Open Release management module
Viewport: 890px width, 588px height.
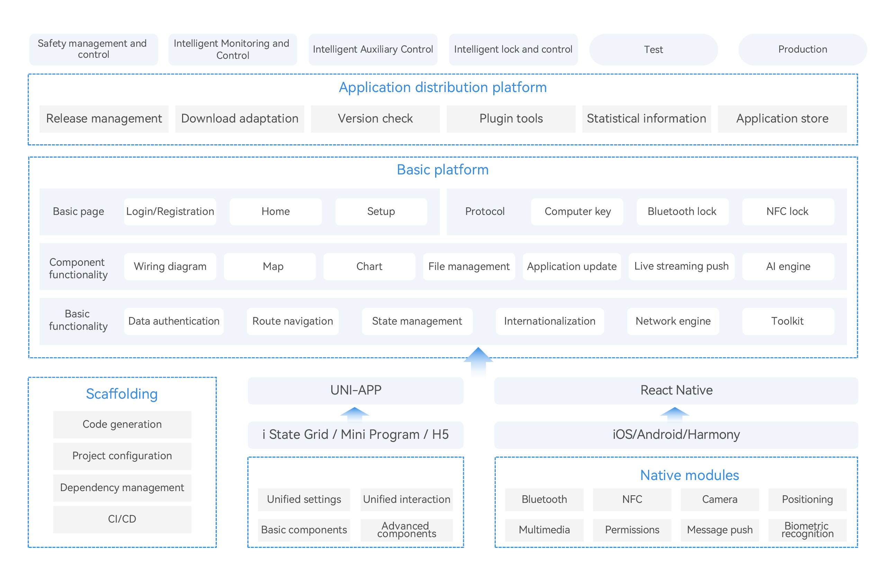[x=104, y=118]
